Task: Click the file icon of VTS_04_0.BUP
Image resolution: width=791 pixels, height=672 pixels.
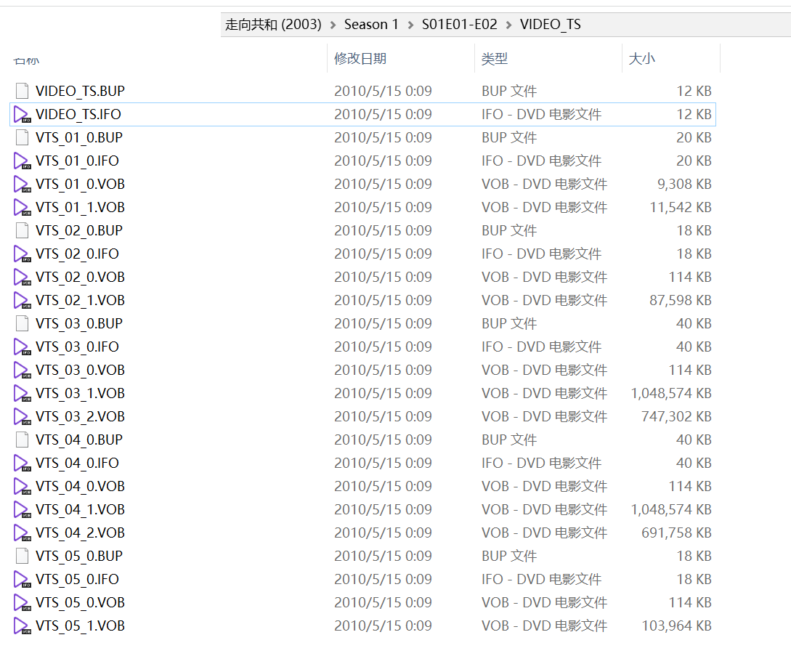Action: click(23, 440)
